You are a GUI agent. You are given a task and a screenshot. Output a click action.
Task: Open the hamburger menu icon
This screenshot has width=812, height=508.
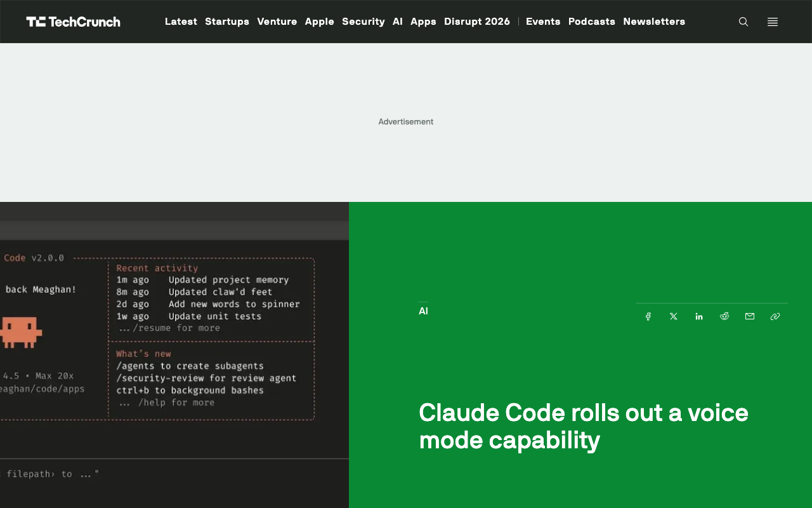pyautogui.click(x=773, y=22)
